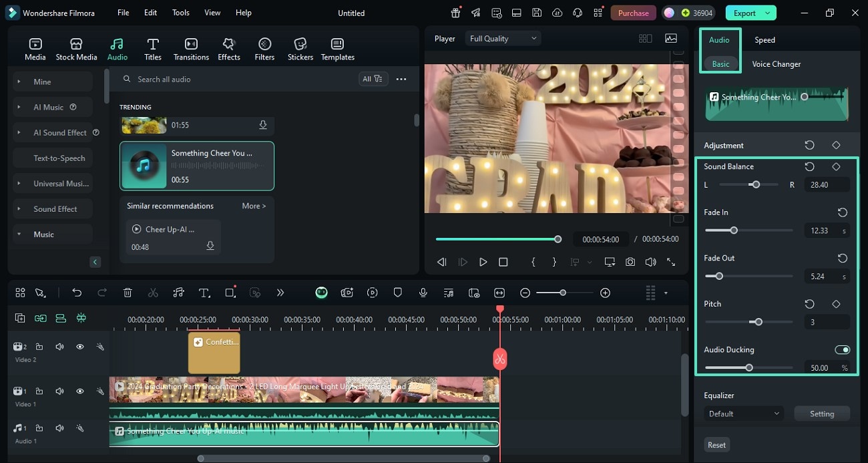868x463 pixels.
Task: Click the voiceover microphone icon
Action: [423, 293]
